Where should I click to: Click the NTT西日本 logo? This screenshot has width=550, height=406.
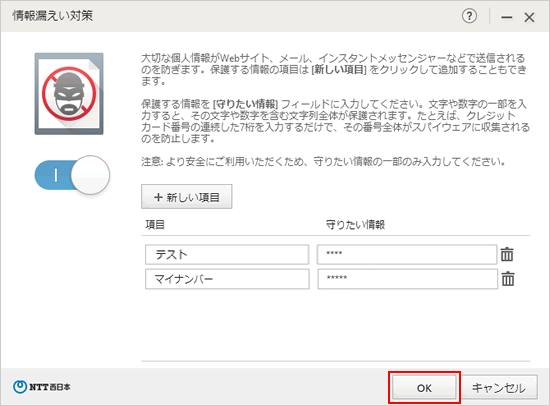tap(42, 387)
